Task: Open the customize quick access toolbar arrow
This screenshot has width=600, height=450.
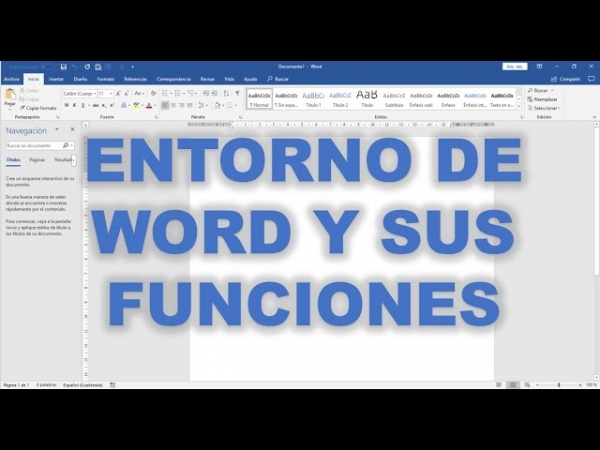Action: pos(132,67)
